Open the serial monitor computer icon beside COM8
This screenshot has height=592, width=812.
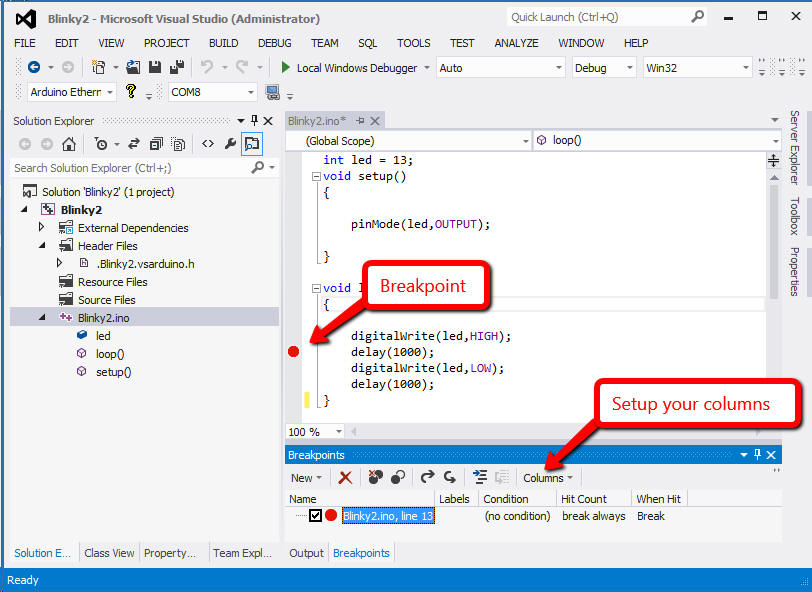[272, 92]
